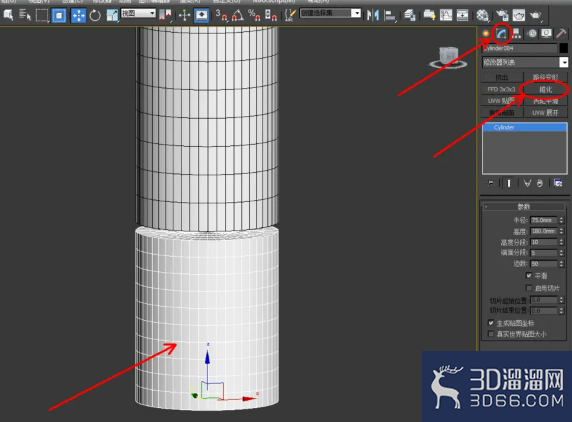Click the Use Pivot Point Center icon
Screen dimensions: 572x422
165,15
